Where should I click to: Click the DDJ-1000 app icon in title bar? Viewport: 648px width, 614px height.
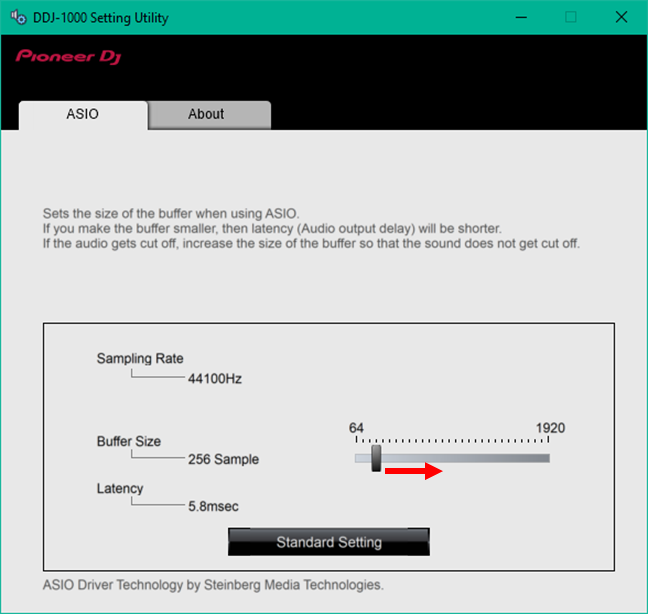[x=17, y=17]
